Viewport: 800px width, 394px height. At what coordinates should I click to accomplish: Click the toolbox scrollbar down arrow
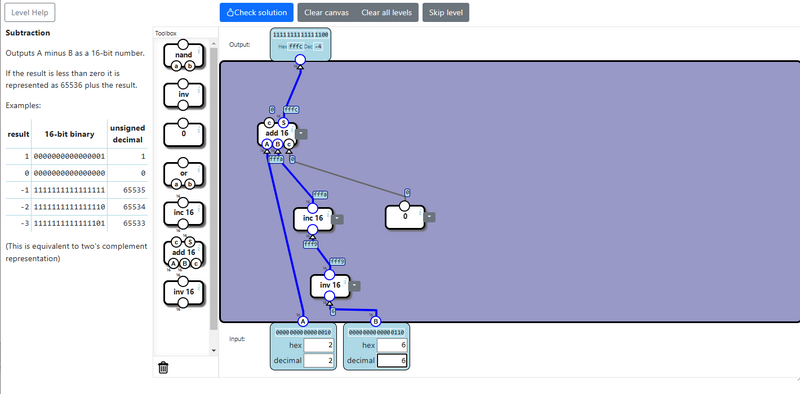(214, 351)
